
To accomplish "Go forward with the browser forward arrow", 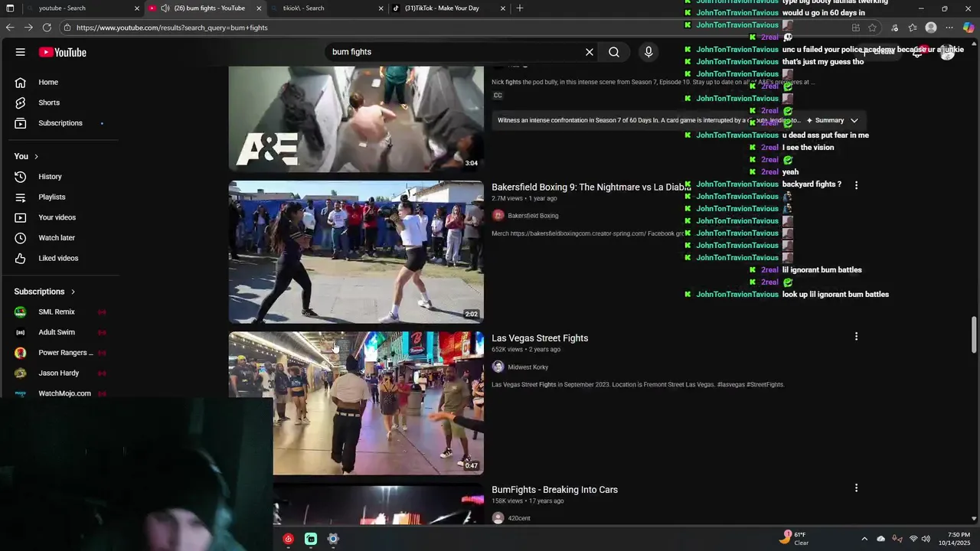I will 28,28.
